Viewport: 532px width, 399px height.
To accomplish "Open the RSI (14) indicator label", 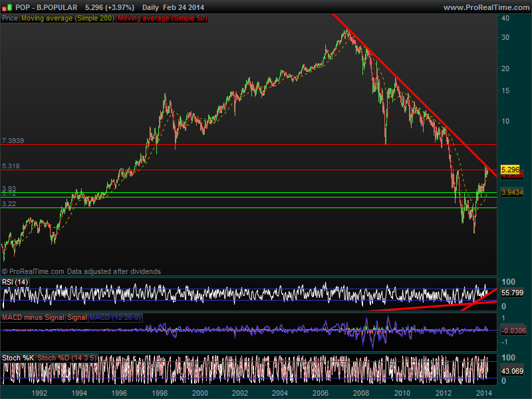I will tap(15, 282).
